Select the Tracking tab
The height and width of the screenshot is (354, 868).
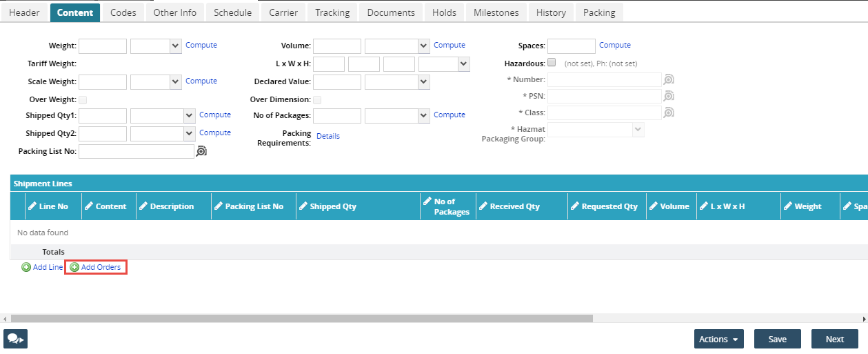[332, 12]
